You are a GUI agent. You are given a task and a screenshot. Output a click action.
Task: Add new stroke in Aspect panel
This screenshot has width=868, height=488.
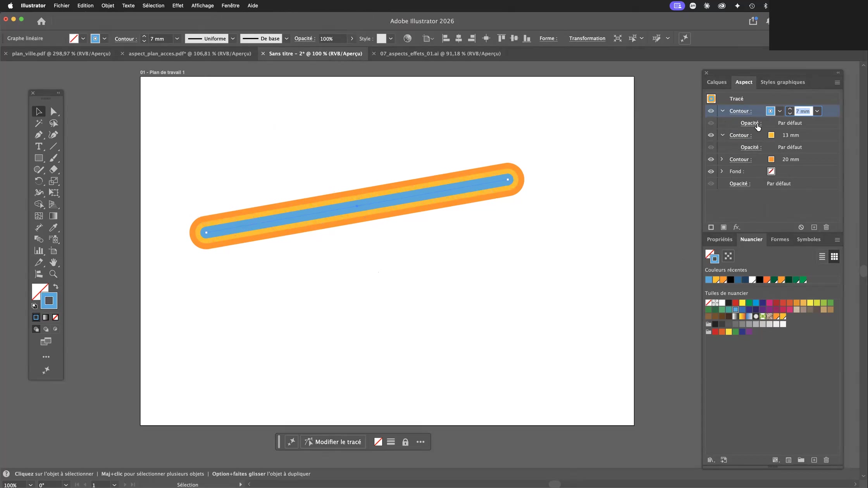711,227
